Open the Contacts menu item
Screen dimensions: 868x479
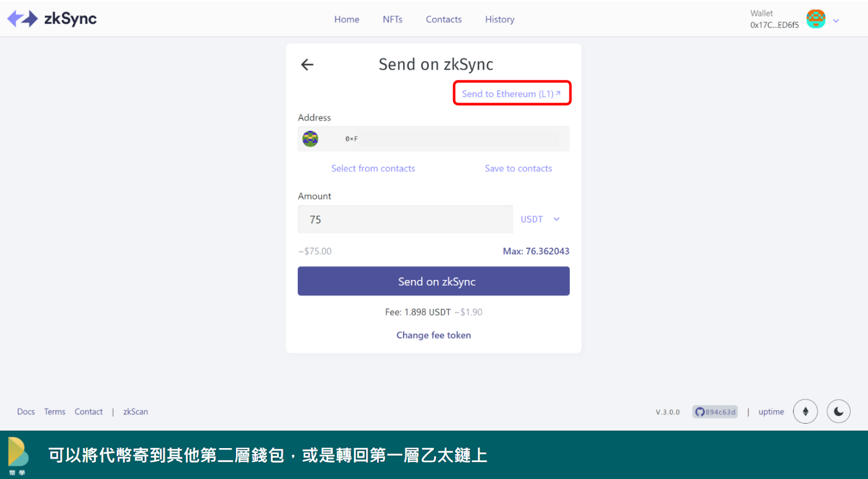[x=444, y=20]
